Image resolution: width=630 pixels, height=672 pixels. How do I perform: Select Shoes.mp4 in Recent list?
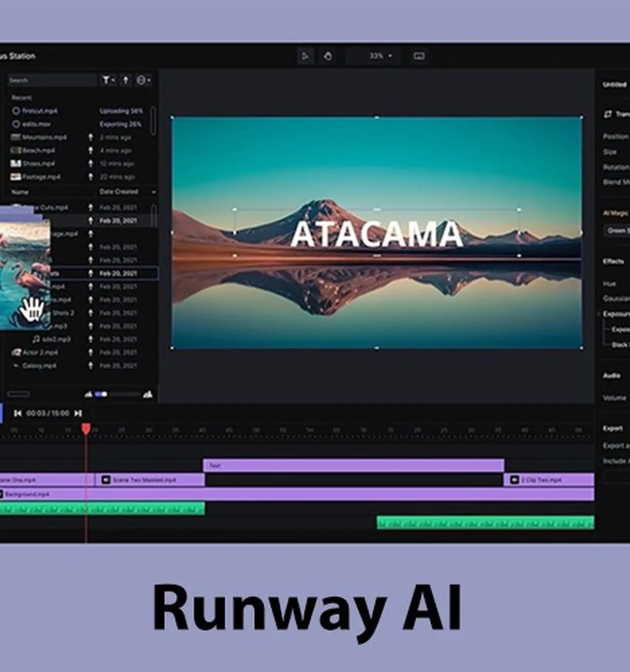click(x=38, y=163)
